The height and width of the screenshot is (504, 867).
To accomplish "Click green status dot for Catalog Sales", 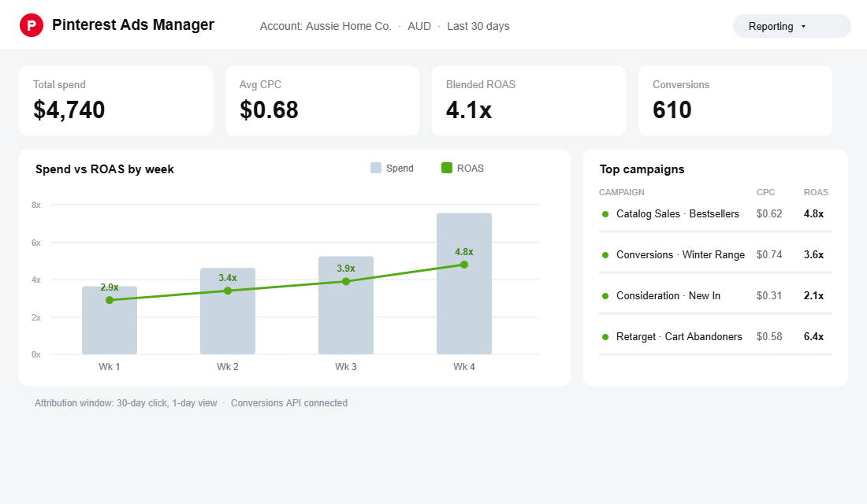I will tap(605, 214).
